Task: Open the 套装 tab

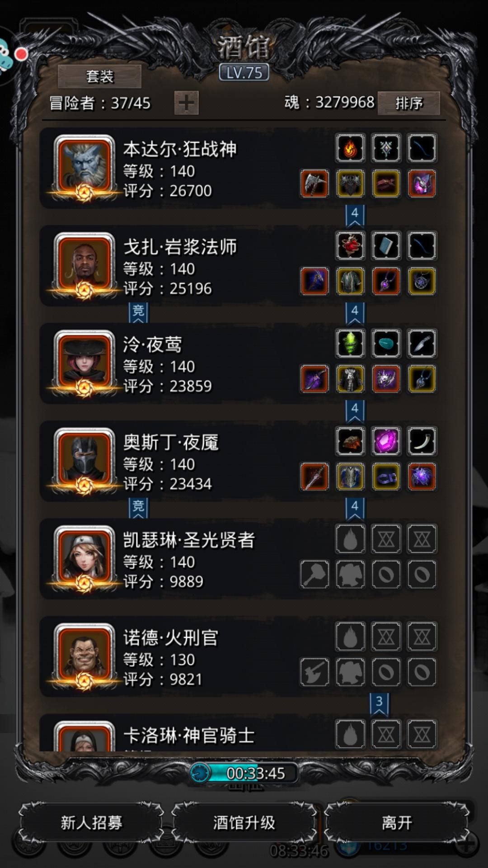Action: point(99,76)
